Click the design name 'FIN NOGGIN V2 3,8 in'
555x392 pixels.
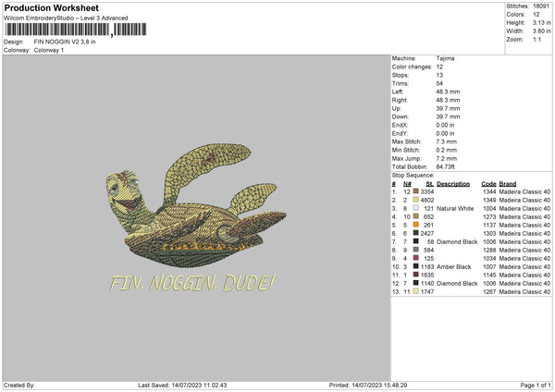65,42
